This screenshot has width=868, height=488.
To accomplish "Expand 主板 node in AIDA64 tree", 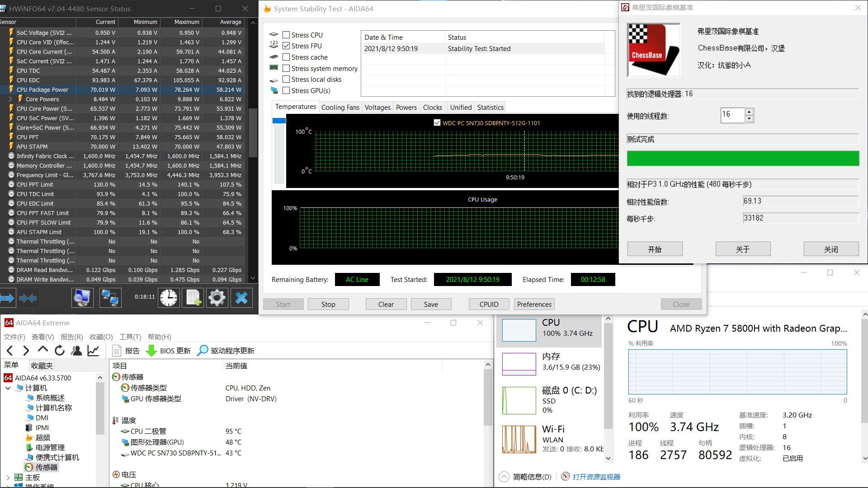I will click(x=8, y=477).
